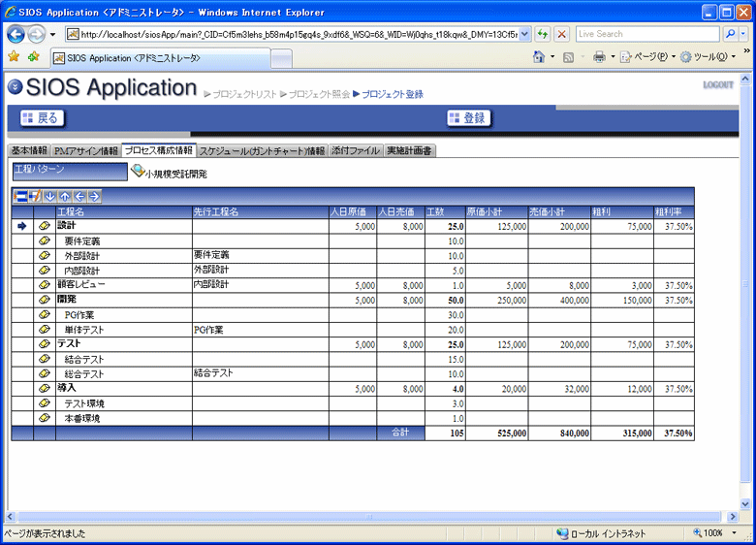Click eraser icon on the 要件定義 row

[x=45, y=240]
